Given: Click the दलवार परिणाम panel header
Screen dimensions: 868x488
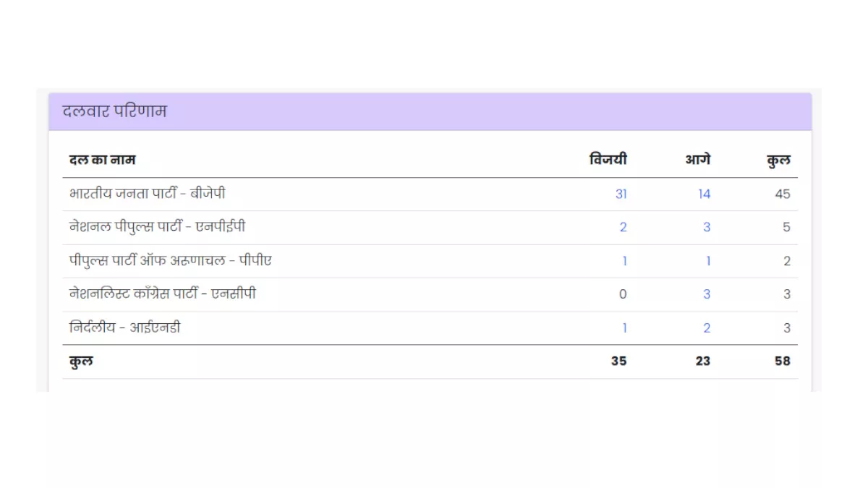Looking at the screenshot, I should pyautogui.click(x=114, y=111).
